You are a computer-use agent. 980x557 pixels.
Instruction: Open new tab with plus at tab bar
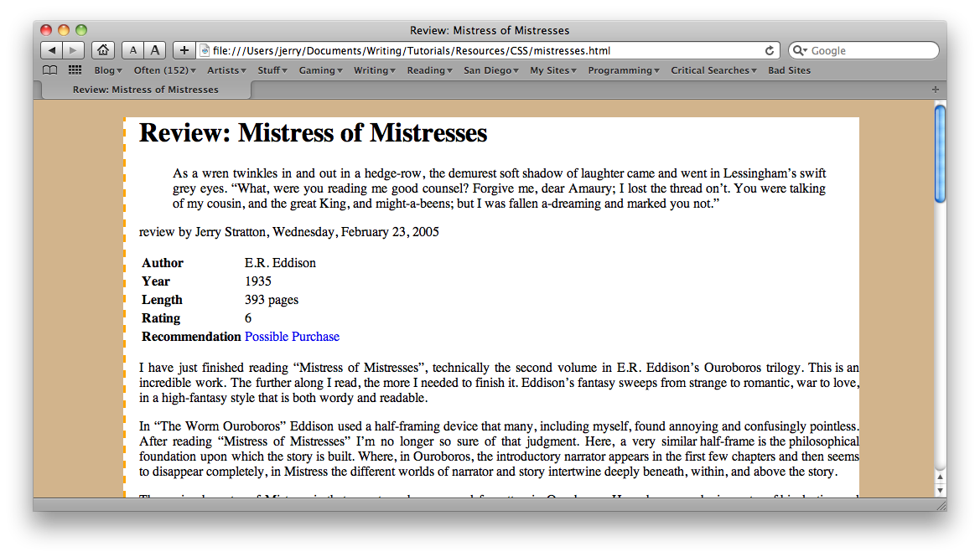(x=936, y=90)
